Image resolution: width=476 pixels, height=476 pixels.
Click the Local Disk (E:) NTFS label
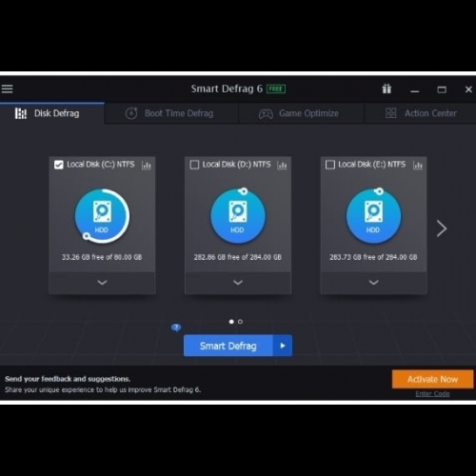[x=371, y=165]
